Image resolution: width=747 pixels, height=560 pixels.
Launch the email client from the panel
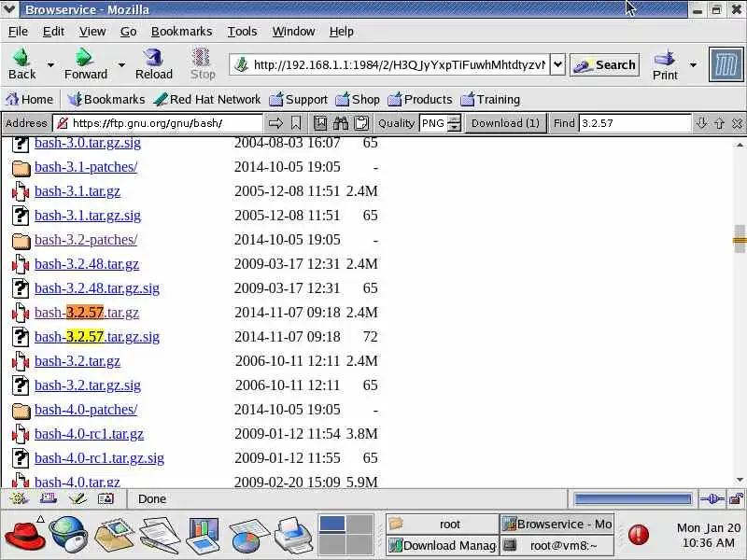pos(114,535)
